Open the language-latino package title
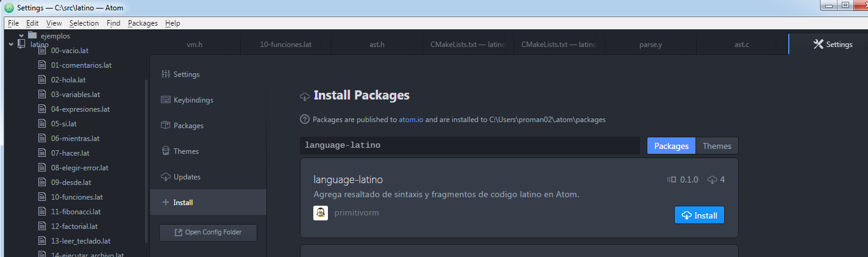Image resolution: width=868 pixels, height=257 pixels. tap(348, 179)
